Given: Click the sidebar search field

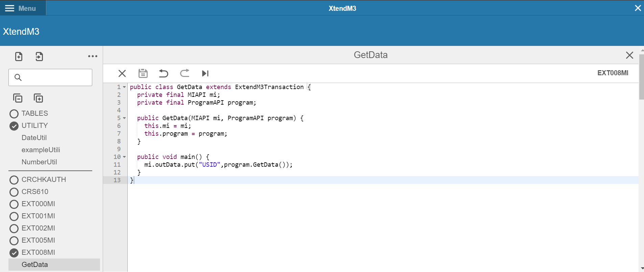Looking at the screenshot, I should tap(50, 78).
